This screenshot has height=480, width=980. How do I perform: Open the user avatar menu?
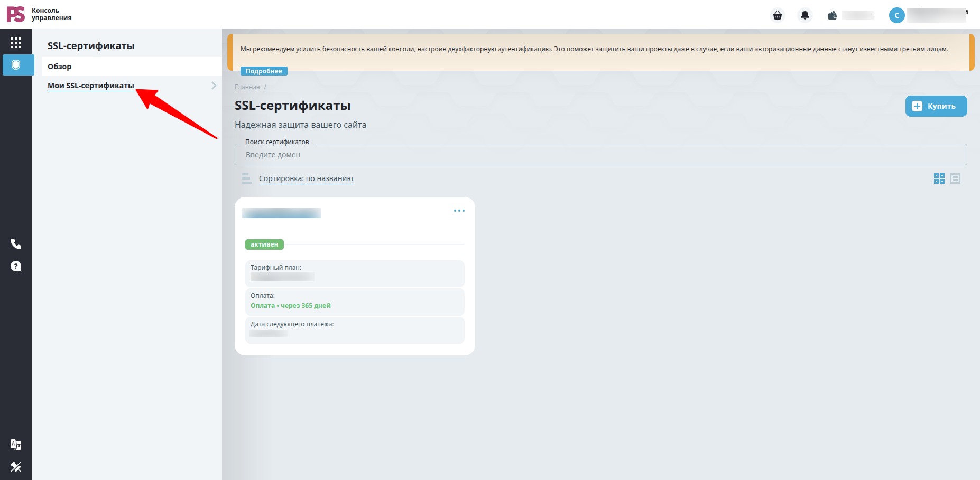pos(897,15)
